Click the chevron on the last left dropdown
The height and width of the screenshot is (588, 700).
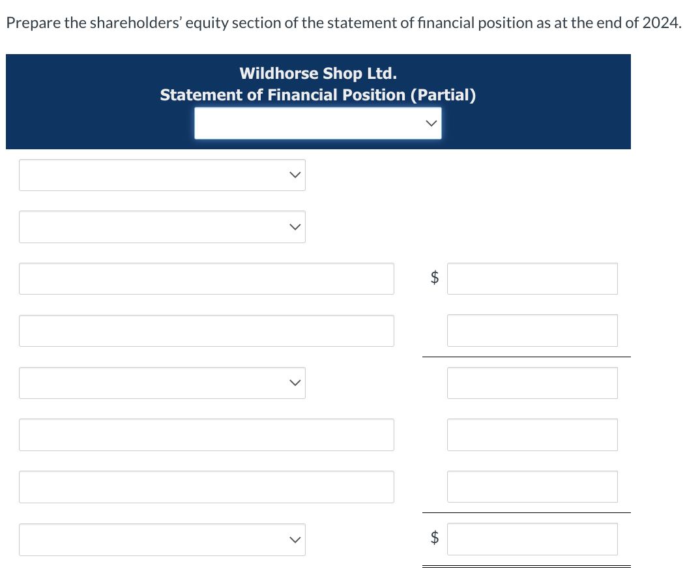click(295, 540)
